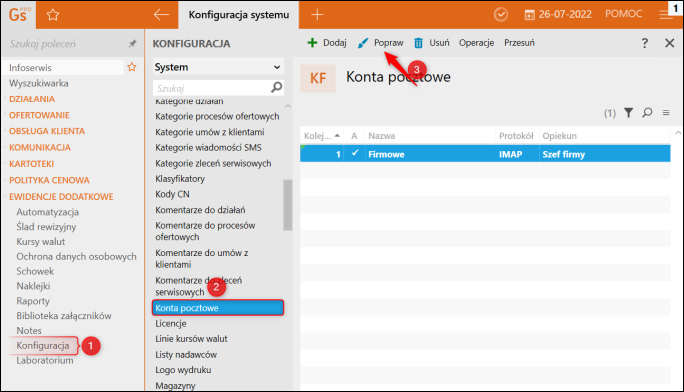Open Konfiguracja in sidebar
The width and height of the screenshot is (684, 392).
(x=43, y=345)
